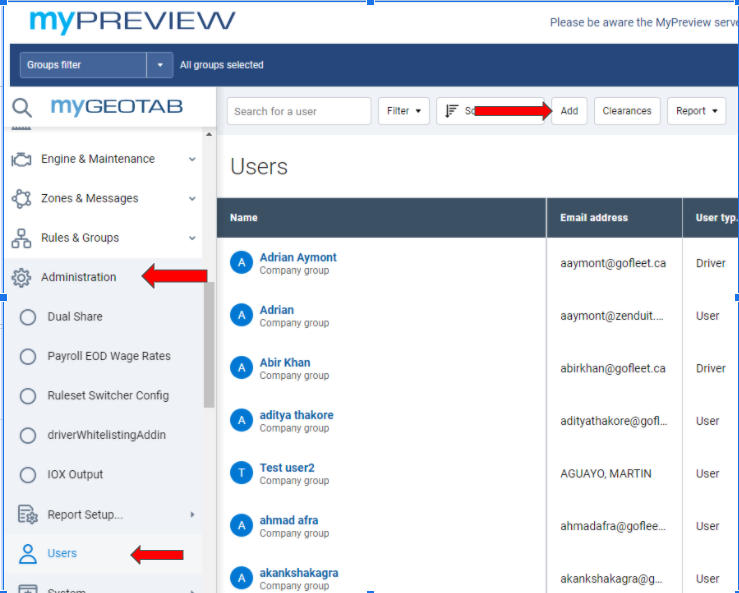Click the Engine & Maintenance engine icon
The width and height of the screenshot is (739, 593).
(x=21, y=159)
